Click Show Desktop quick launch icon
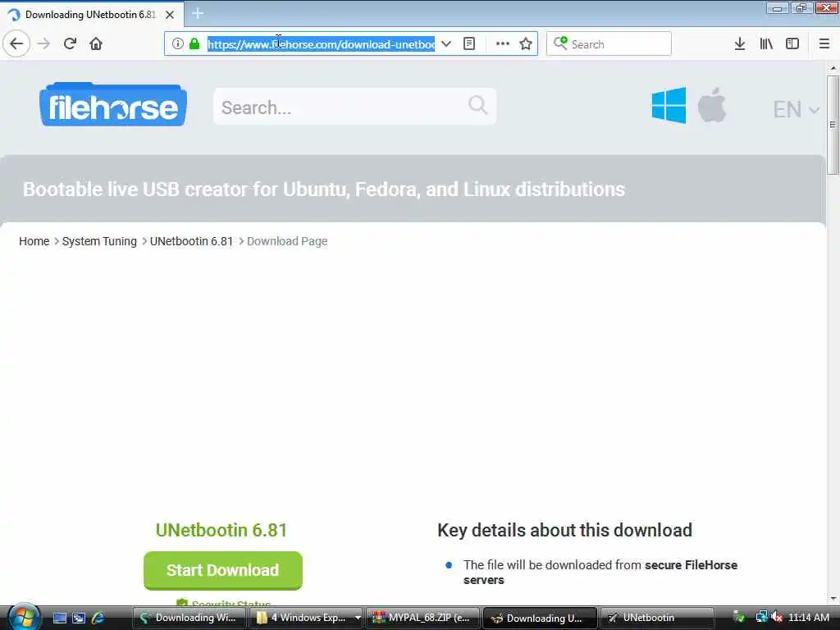 click(59, 619)
